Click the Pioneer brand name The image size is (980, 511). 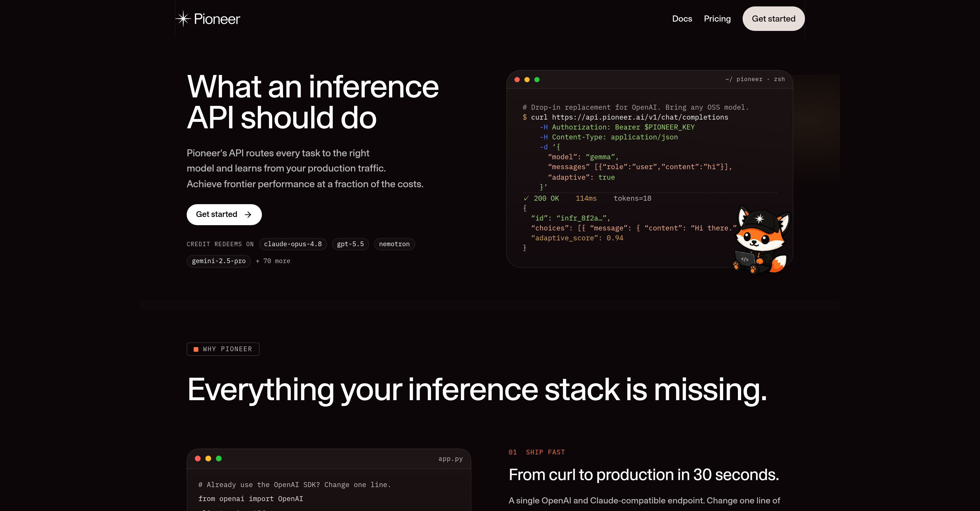point(217,19)
